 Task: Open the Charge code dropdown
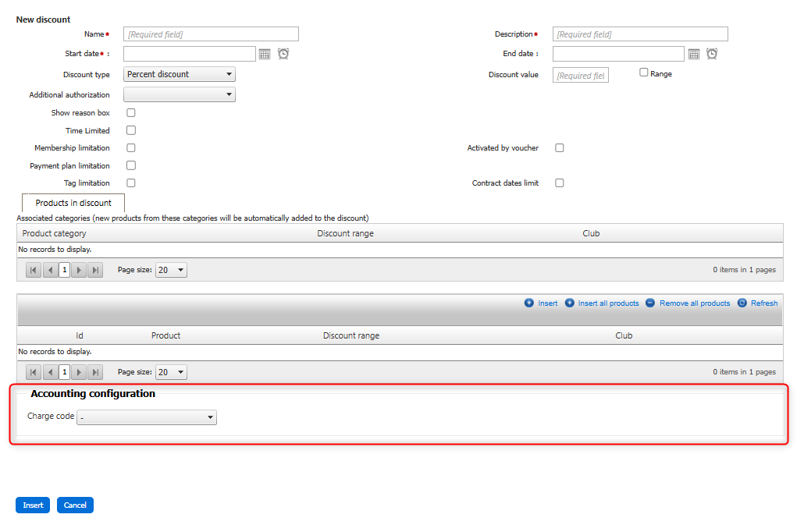(x=147, y=417)
